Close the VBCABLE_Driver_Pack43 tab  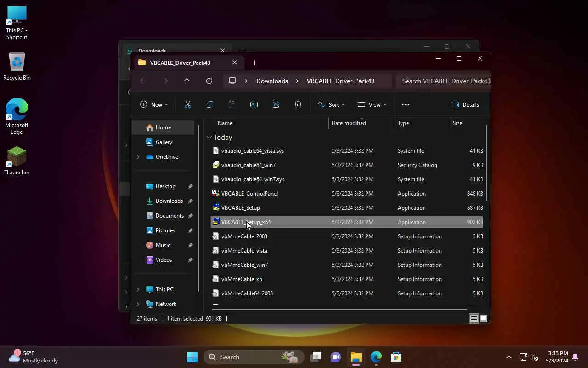234,63
